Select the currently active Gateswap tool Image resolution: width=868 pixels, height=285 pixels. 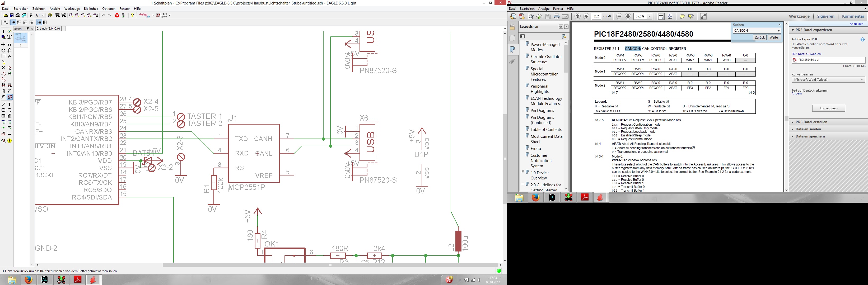tap(10, 97)
